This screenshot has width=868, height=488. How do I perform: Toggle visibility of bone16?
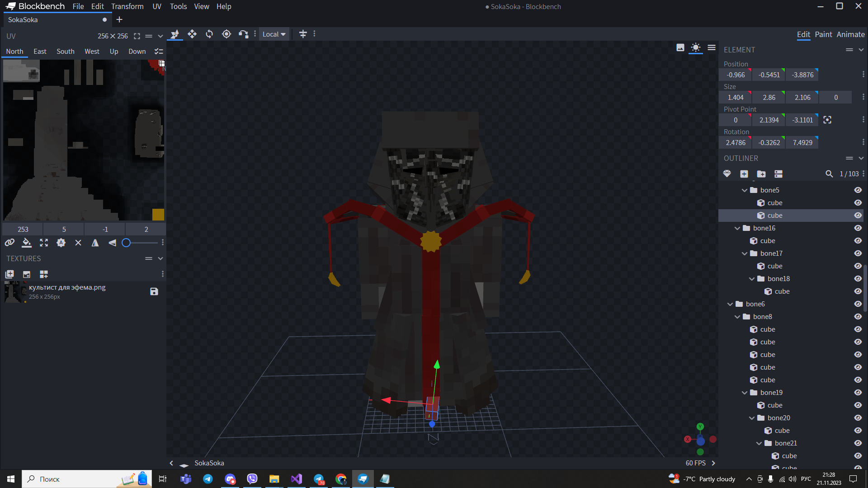[x=858, y=228]
